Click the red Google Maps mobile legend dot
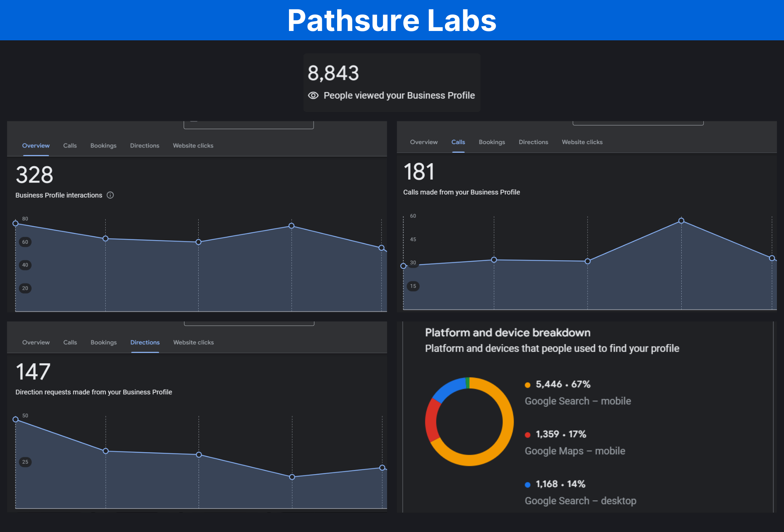This screenshot has width=784, height=532. click(x=528, y=435)
